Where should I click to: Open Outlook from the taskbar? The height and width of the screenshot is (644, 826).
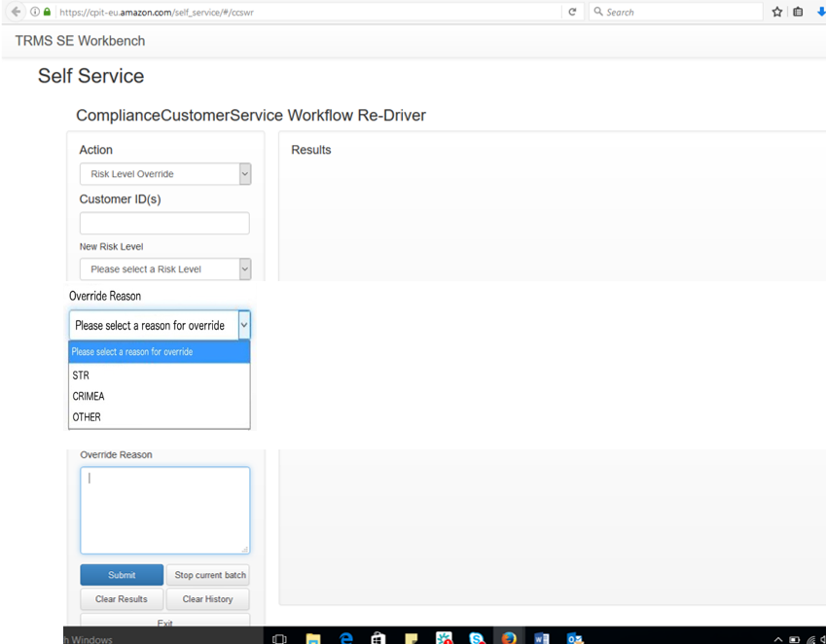[575, 638]
